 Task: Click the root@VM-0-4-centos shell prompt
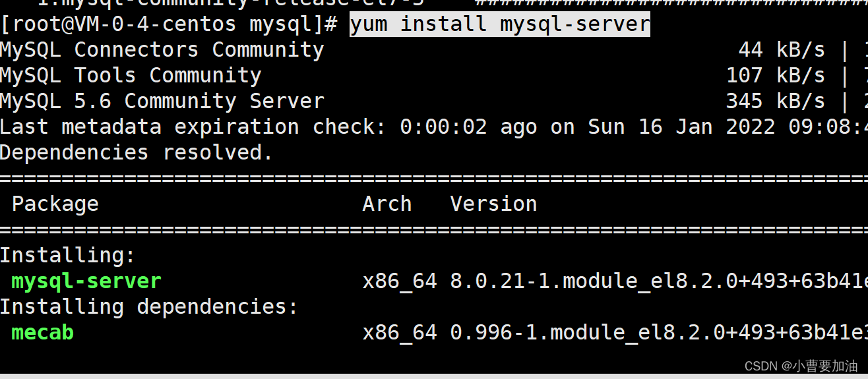pos(170,24)
